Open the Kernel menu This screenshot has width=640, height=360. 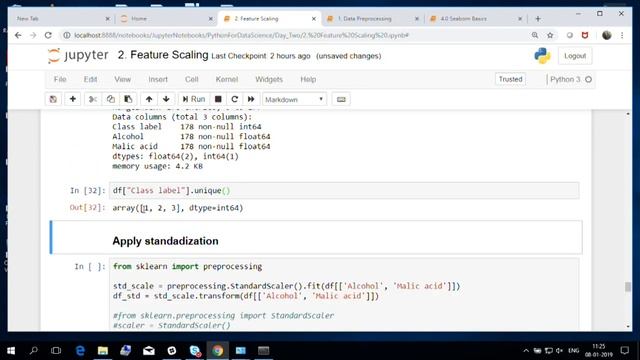click(227, 79)
